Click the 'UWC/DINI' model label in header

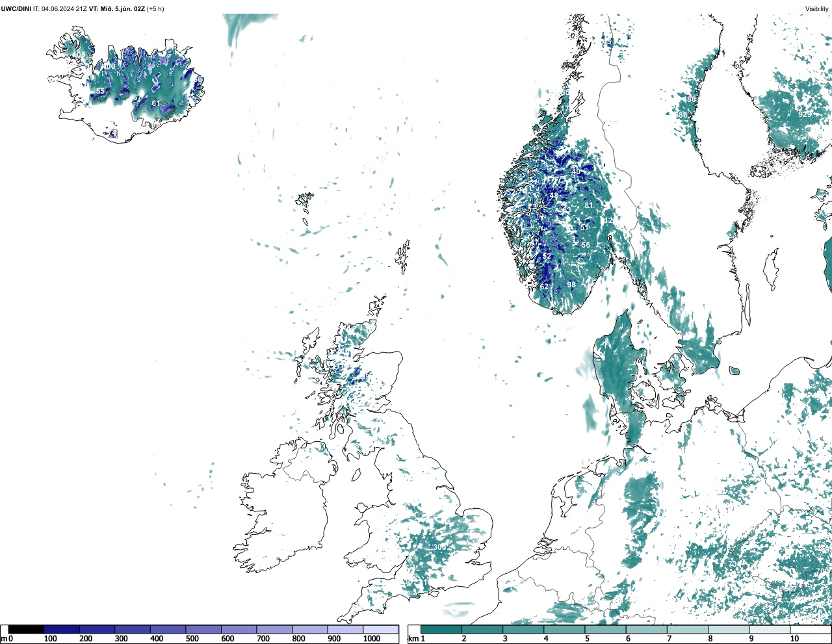(x=16, y=9)
